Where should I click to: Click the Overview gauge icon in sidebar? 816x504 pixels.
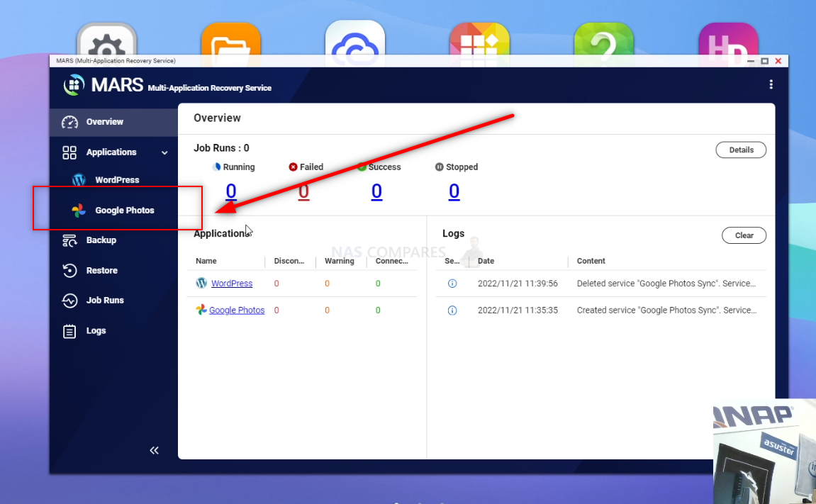(69, 122)
